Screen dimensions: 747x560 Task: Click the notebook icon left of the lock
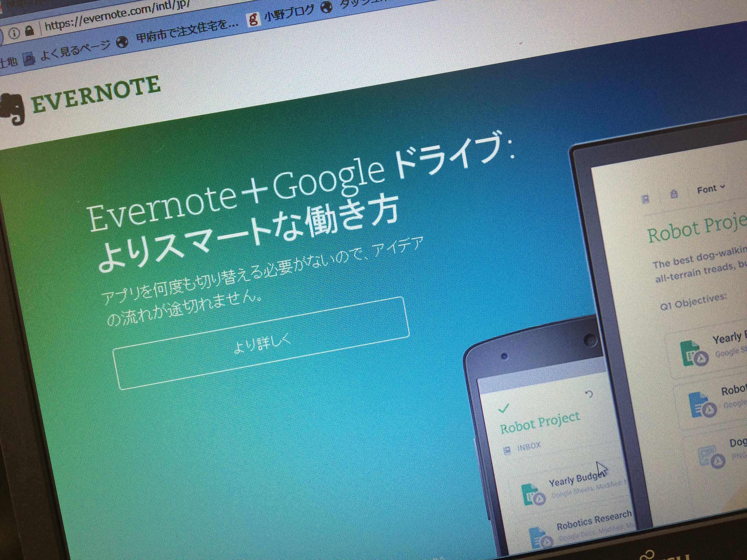(x=646, y=199)
